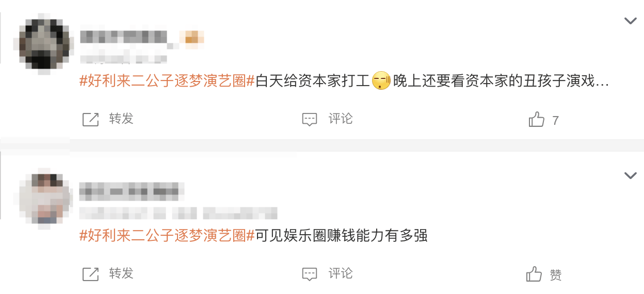Click the comment bubble icon on the second post
This screenshot has height=294, width=644.
click(x=309, y=274)
